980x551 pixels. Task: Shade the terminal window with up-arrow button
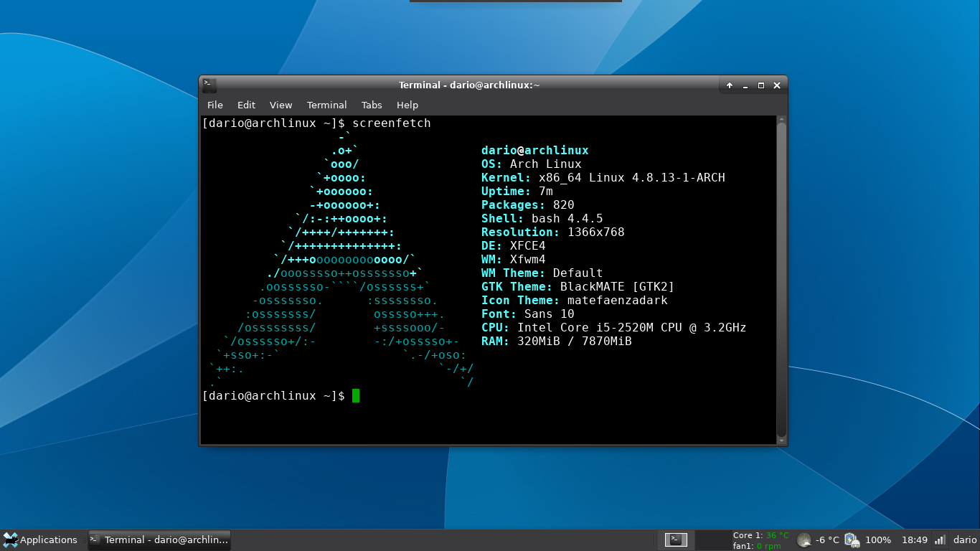[x=730, y=85]
